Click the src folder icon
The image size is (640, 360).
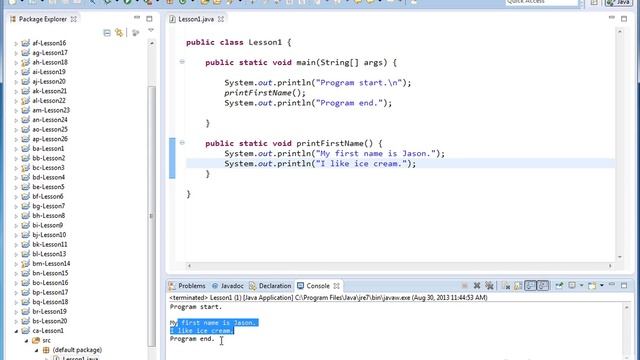36,340
